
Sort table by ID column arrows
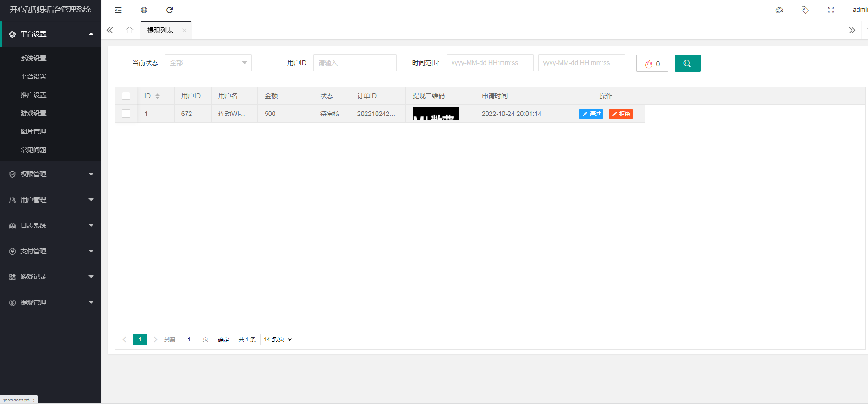[158, 96]
